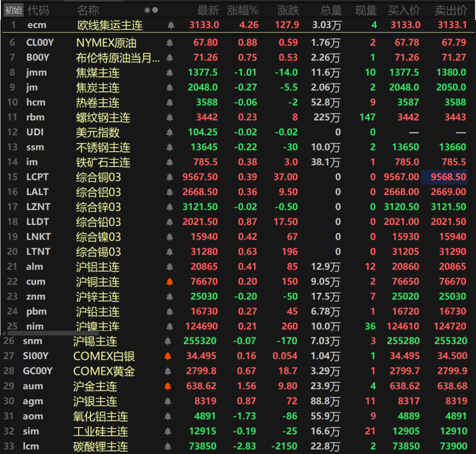The width and height of the screenshot is (476, 454).
Task: Sort list by 涨幅% column header
Action: click(x=243, y=10)
